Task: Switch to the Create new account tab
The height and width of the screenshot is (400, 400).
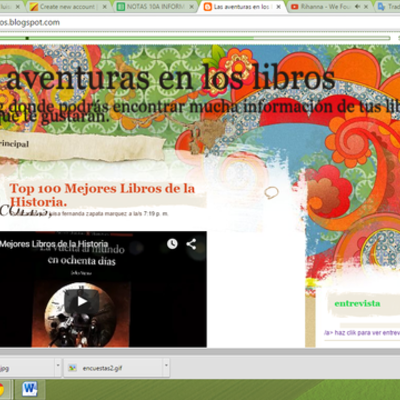Action: tap(67, 7)
